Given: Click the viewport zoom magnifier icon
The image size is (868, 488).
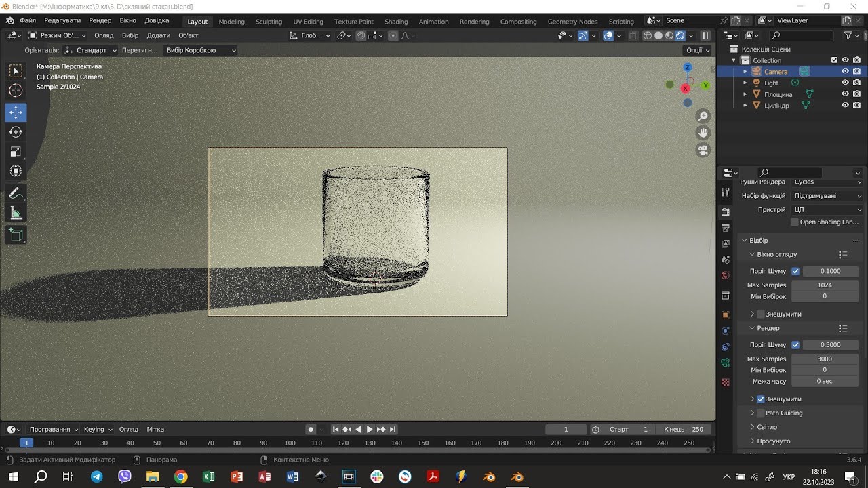Looking at the screenshot, I should (x=703, y=117).
